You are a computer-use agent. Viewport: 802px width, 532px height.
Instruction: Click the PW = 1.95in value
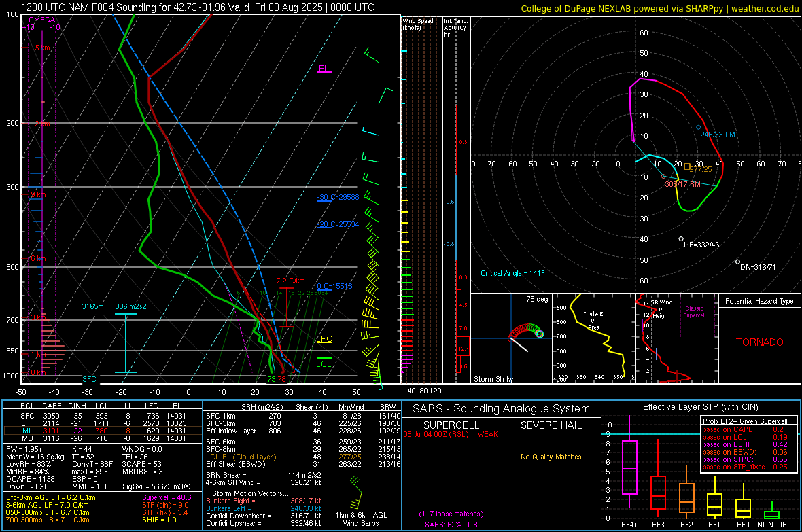(x=24, y=449)
